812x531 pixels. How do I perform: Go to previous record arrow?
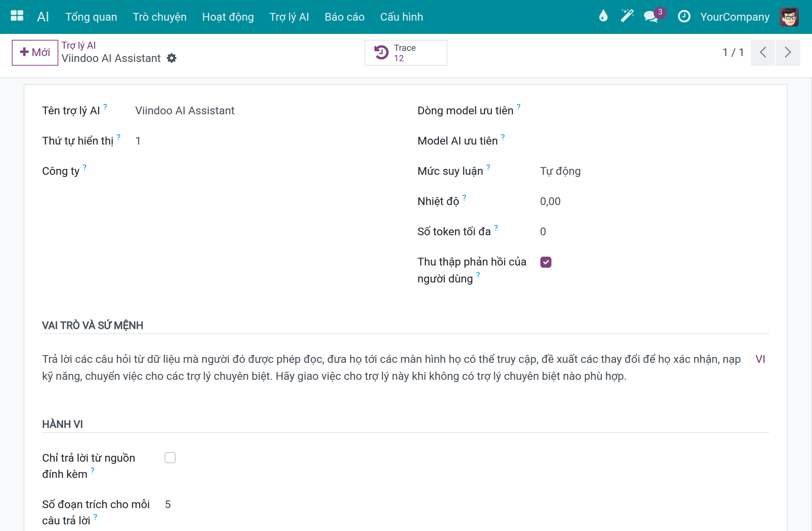[763, 52]
